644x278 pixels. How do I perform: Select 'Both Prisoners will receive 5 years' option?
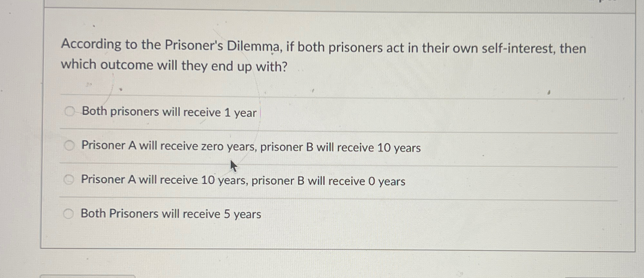[69, 213]
